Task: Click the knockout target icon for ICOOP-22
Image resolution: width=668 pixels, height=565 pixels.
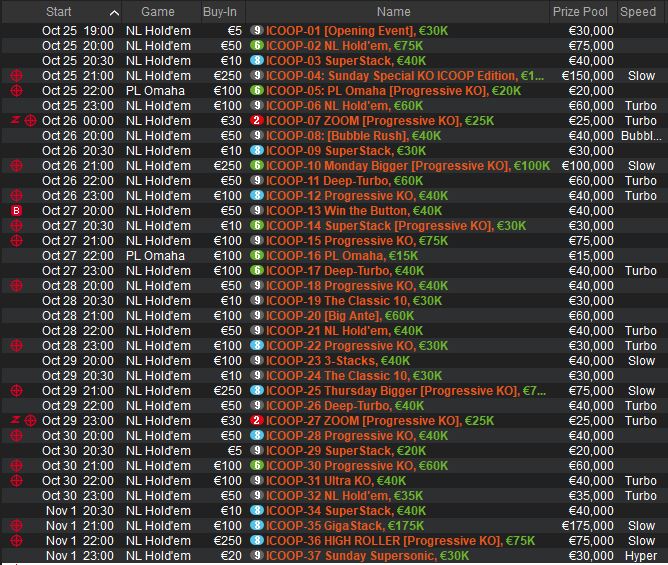Action: [16, 346]
